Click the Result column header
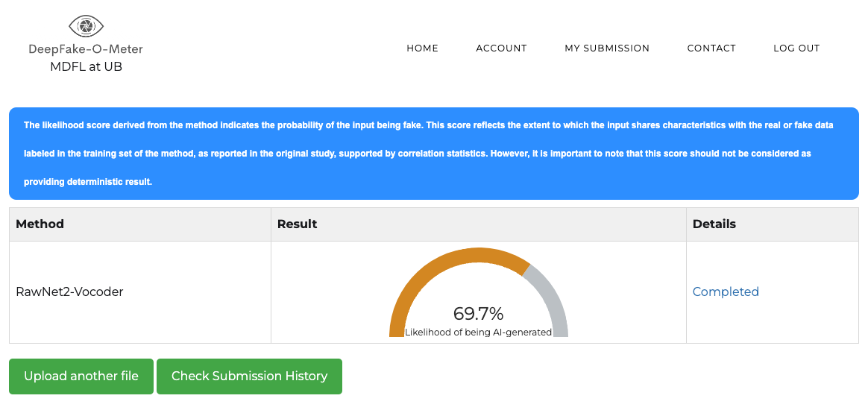The height and width of the screenshot is (416, 868). pyautogui.click(x=479, y=224)
